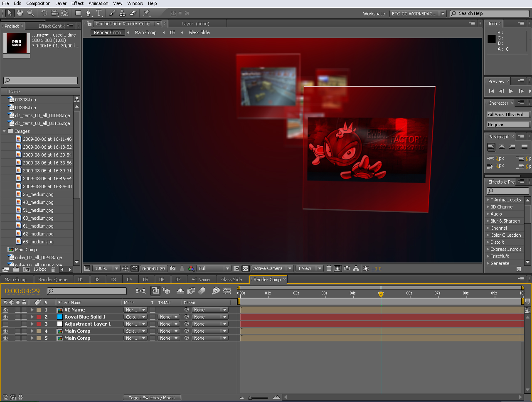The width and height of the screenshot is (532, 402).
Task: Switch to the Render Queue tab
Action: [x=53, y=279]
